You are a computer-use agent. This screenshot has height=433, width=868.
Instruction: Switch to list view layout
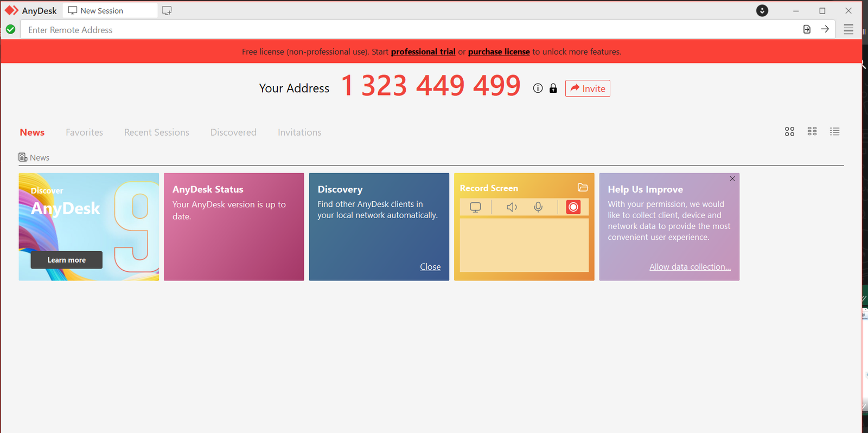click(834, 132)
